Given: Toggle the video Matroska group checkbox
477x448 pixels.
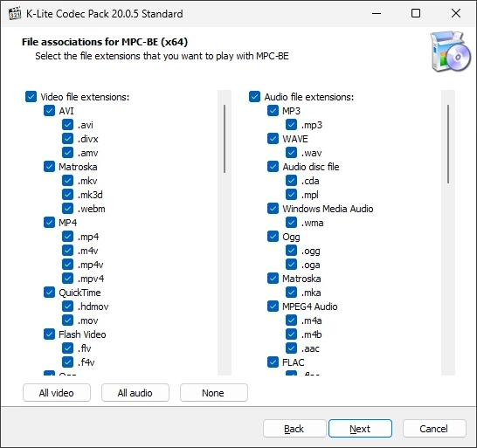Looking at the screenshot, I should coord(49,167).
